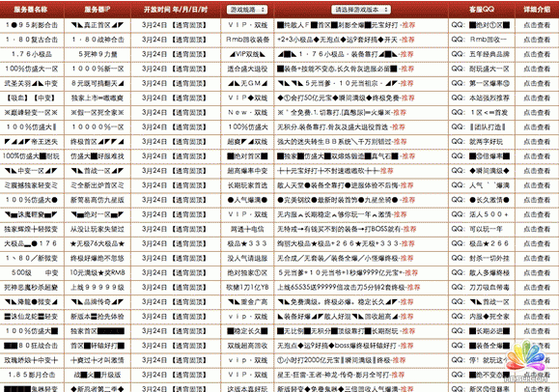Click QQ cell 就两字好玩

486,142
